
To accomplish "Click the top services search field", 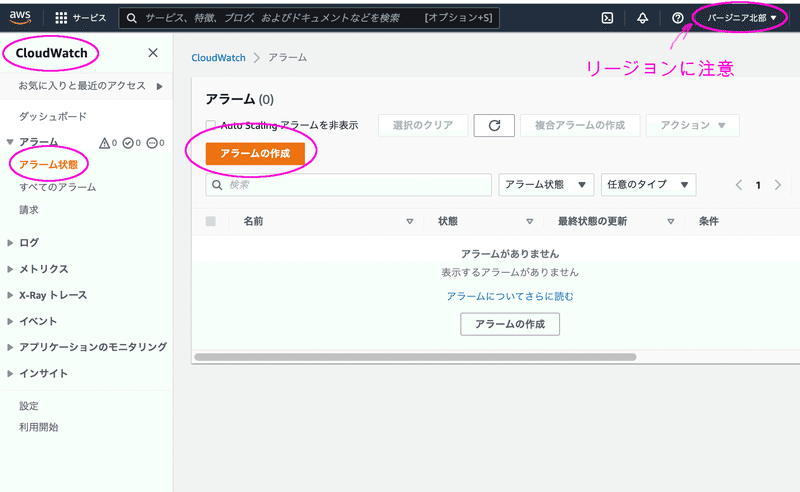I will click(309, 18).
